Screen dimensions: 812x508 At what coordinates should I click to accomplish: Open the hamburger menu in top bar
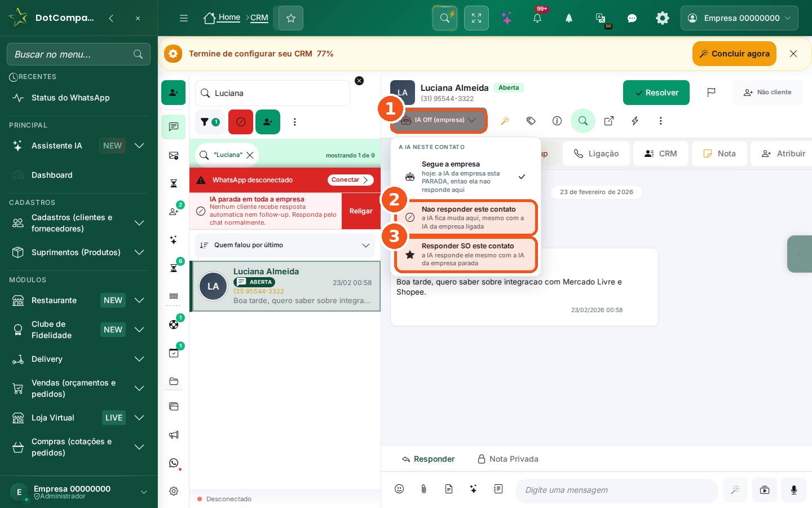pos(184,18)
